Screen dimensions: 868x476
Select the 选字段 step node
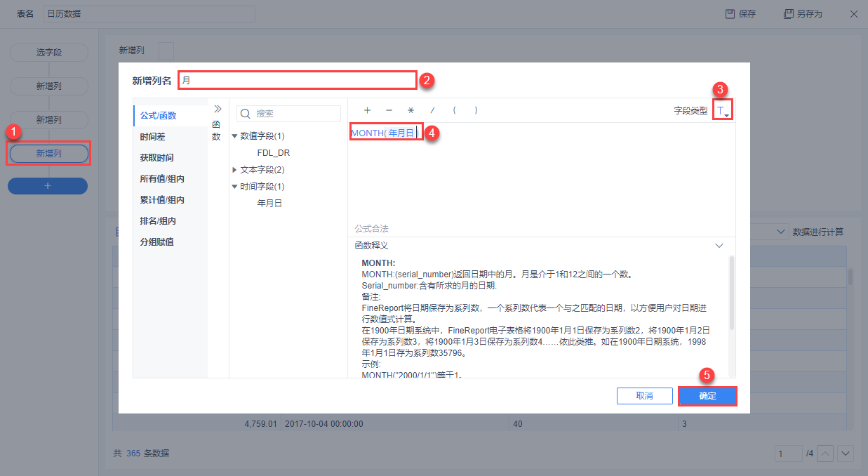48,53
